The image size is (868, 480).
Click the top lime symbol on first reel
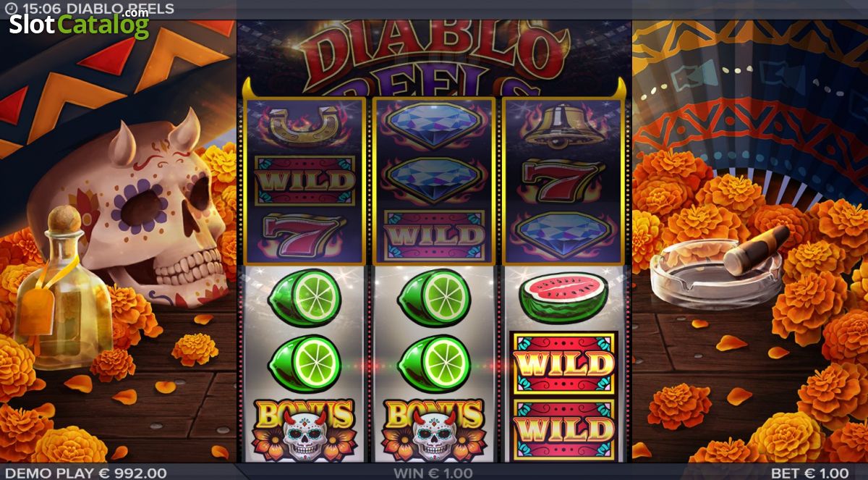click(x=305, y=298)
